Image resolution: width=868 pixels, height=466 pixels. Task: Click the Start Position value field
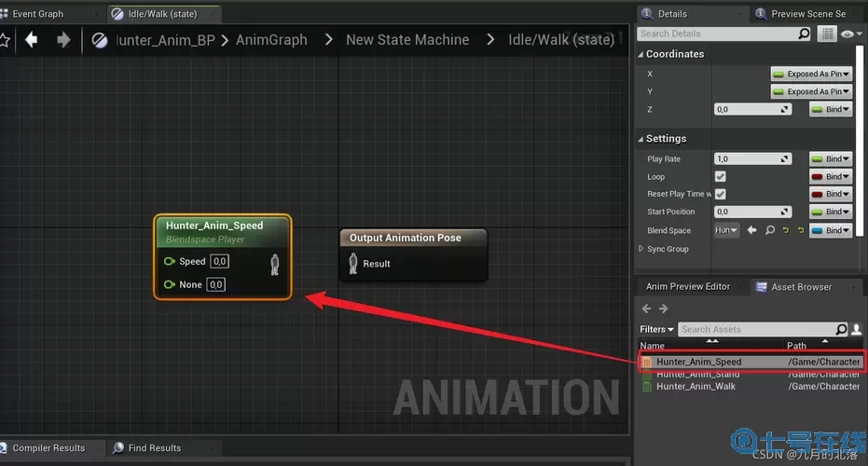tap(752, 212)
